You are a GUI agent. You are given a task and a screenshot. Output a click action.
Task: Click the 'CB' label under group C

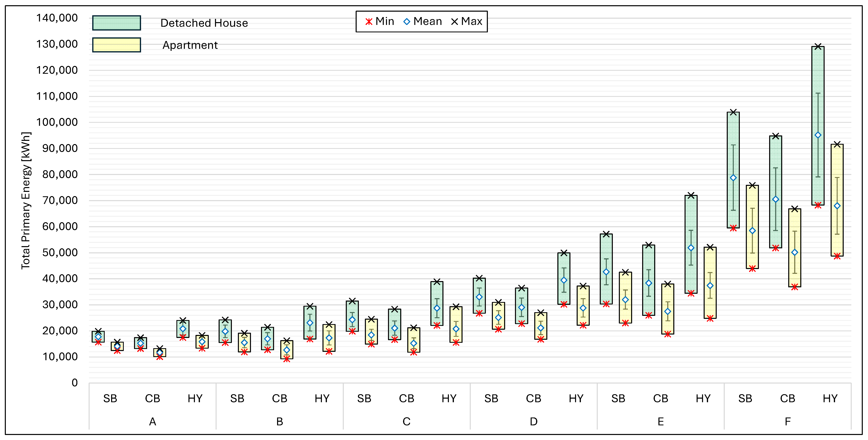[407, 399]
